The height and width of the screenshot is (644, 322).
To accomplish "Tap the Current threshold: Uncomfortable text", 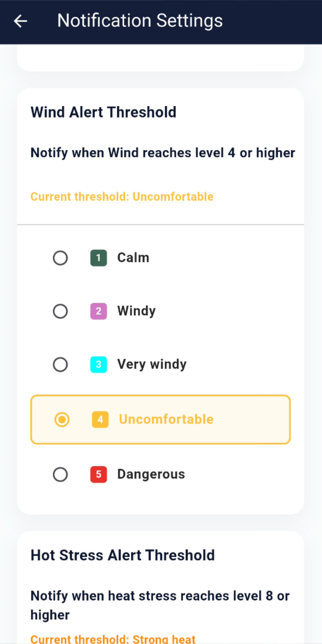I will pyautogui.click(x=122, y=196).
